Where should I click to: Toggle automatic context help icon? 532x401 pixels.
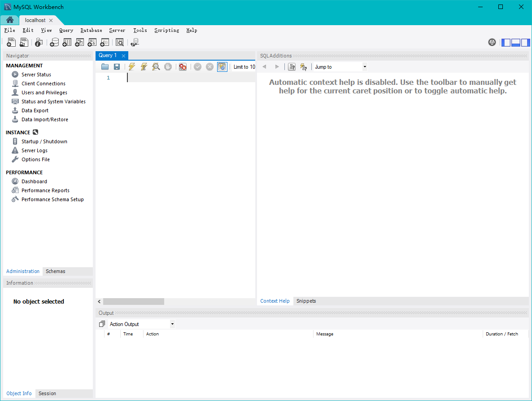coord(304,67)
